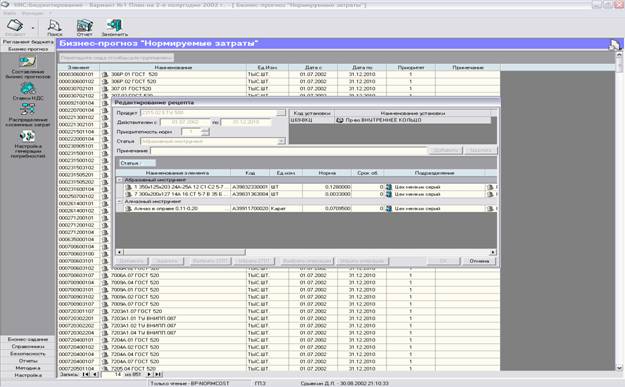Sort by Наименование column header in main table

click(x=173, y=67)
